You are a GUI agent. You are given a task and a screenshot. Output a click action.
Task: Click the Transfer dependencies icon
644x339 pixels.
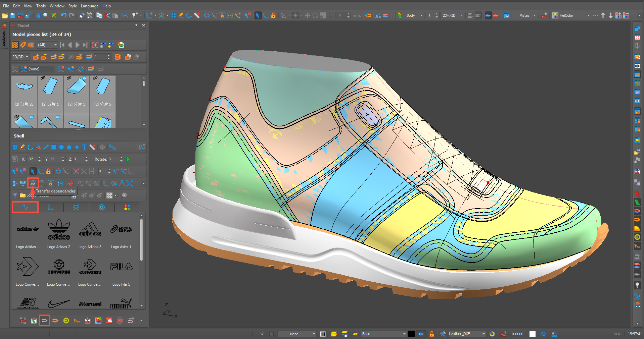(33, 183)
